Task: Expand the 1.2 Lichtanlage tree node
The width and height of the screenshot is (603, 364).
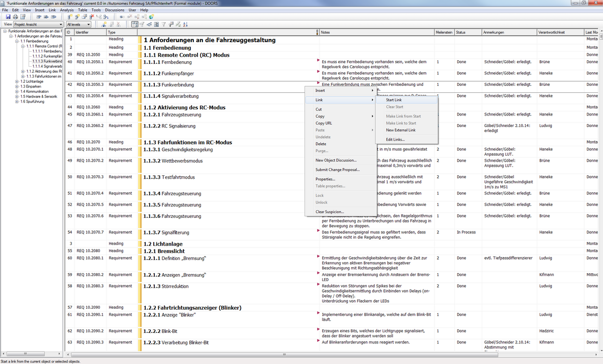Action: (17, 81)
